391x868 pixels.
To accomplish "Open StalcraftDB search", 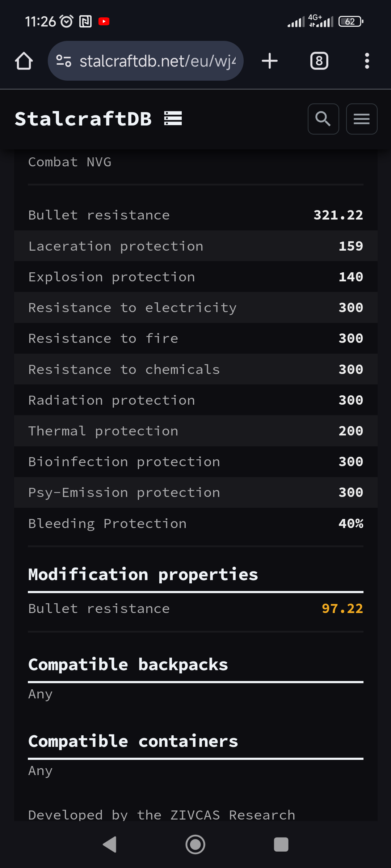I will tap(323, 119).
